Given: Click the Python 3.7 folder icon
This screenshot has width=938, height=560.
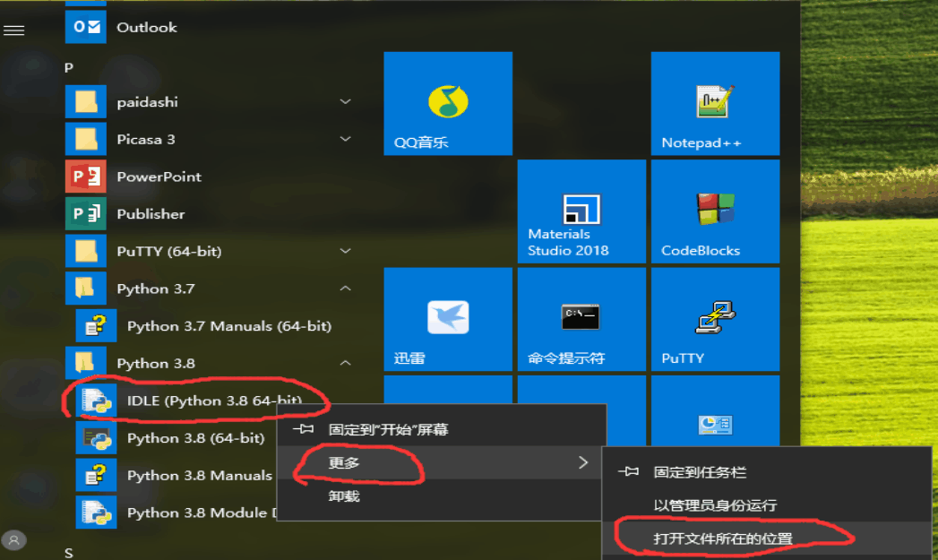Looking at the screenshot, I should point(85,289).
